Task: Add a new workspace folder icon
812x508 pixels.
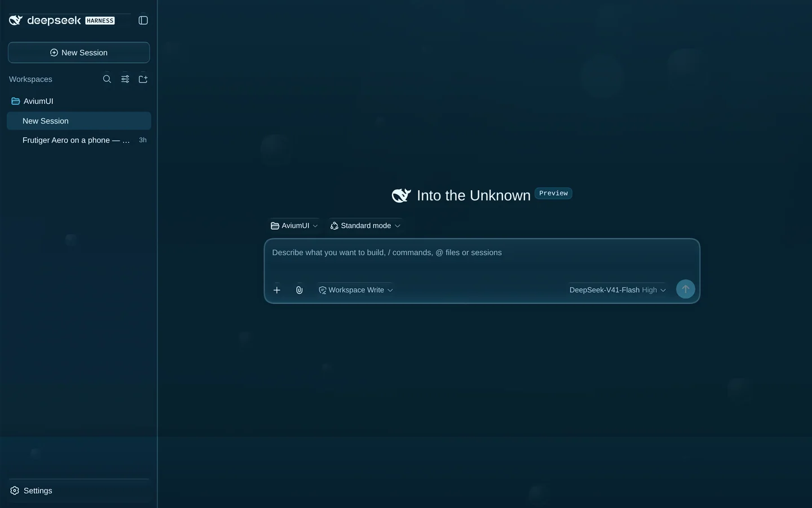Action: [x=143, y=79]
